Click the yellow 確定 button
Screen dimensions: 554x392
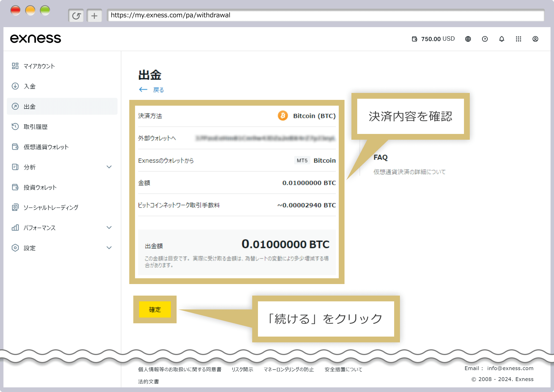(x=155, y=309)
